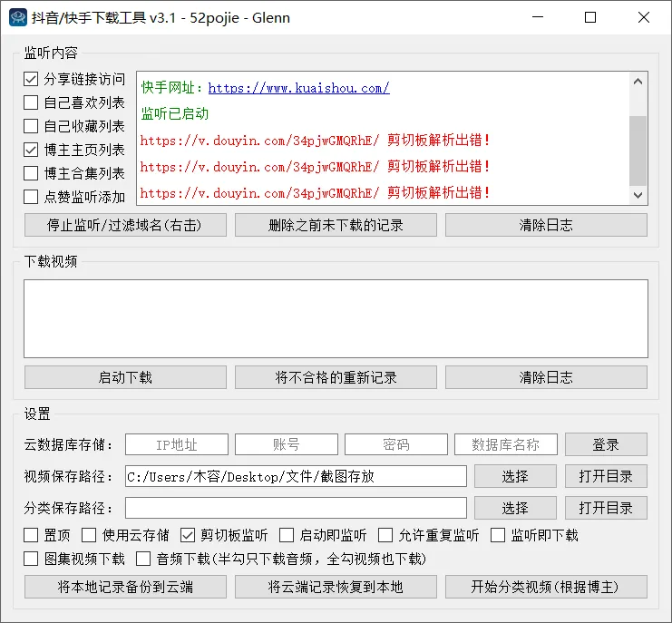Click 登录 button for cloud database
The height and width of the screenshot is (623, 672).
606,444
